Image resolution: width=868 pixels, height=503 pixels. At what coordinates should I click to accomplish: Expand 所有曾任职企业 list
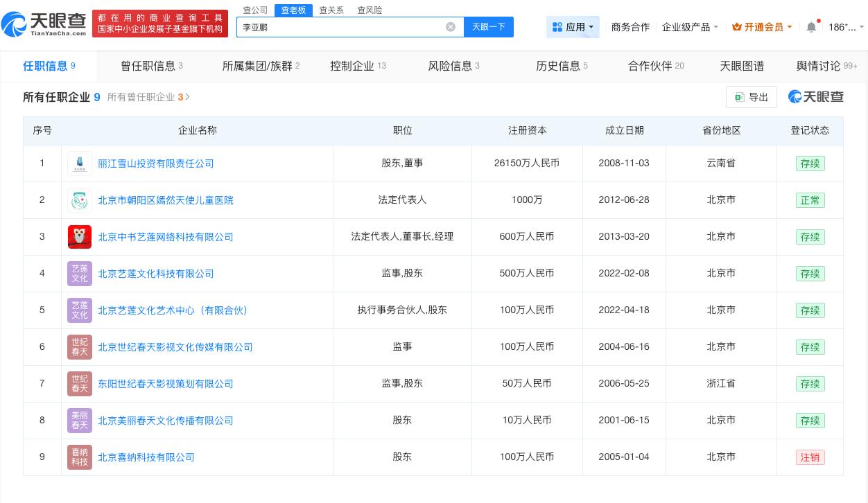tap(146, 97)
